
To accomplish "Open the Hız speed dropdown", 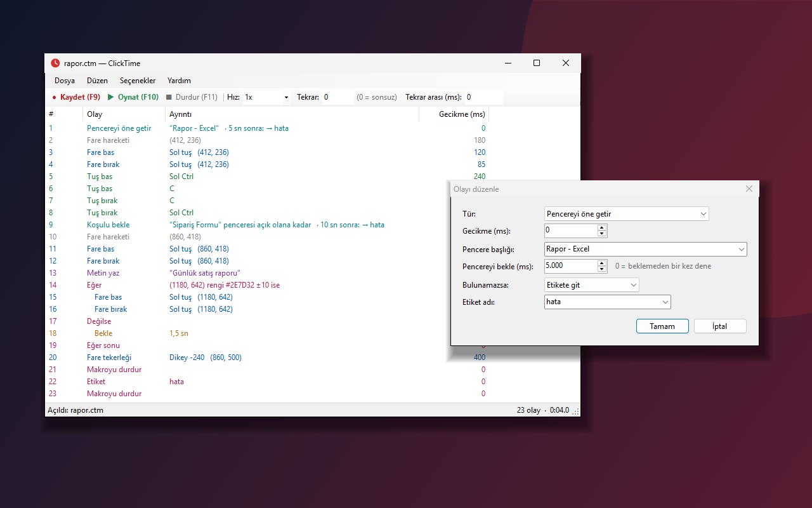I will pyautogui.click(x=266, y=97).
